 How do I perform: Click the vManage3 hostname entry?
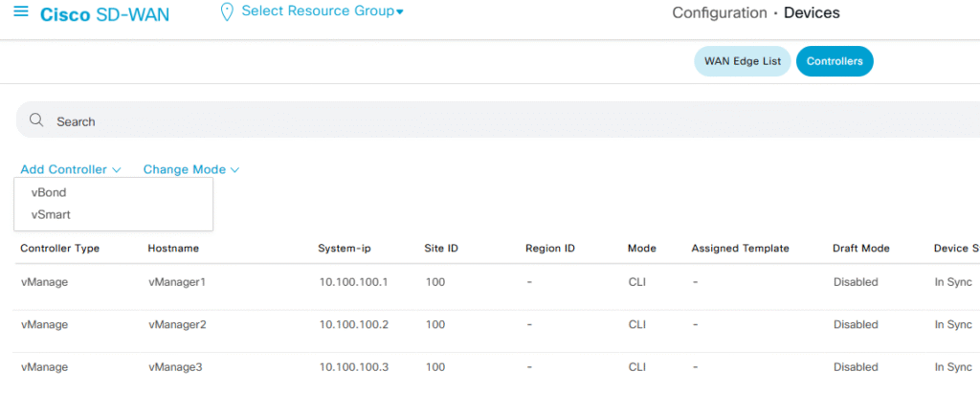tap(177, 367)
